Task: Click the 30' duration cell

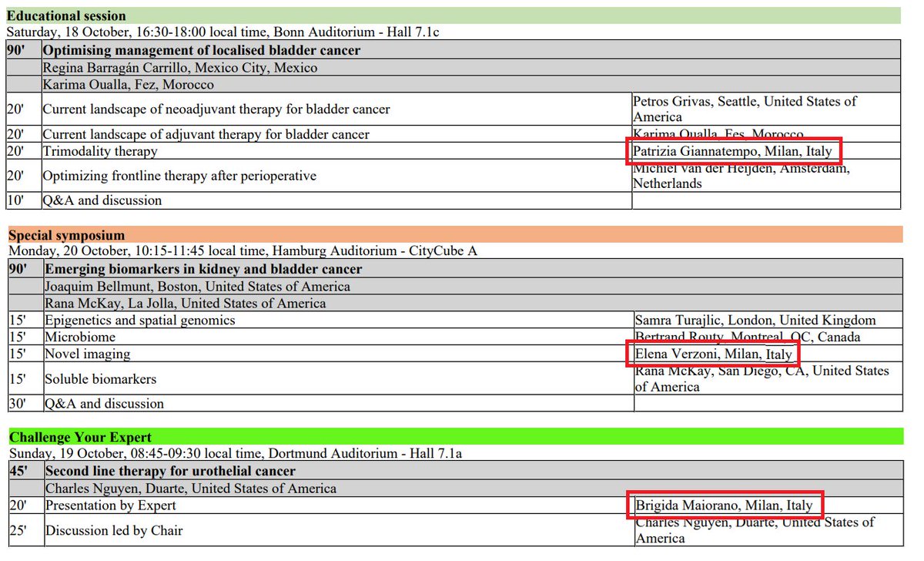Action: 25,404
